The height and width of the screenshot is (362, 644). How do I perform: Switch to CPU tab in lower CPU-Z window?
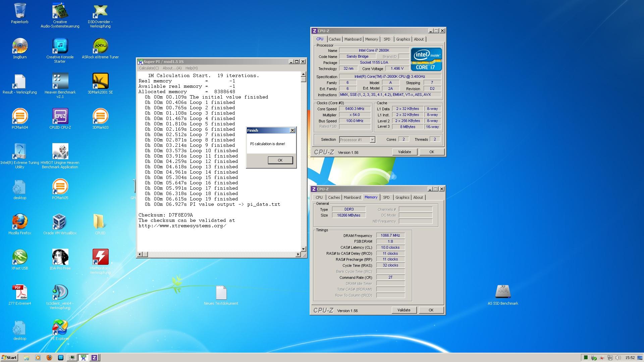(319, 197)
